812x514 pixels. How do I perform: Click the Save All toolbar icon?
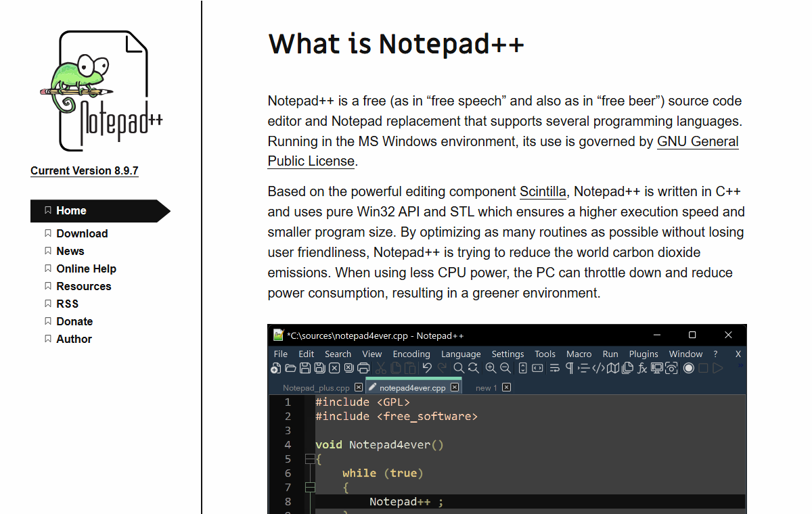[x=319, y=368]
